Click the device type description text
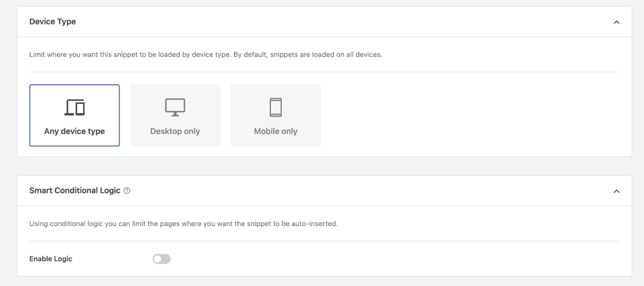 click(x=206, y=54)
